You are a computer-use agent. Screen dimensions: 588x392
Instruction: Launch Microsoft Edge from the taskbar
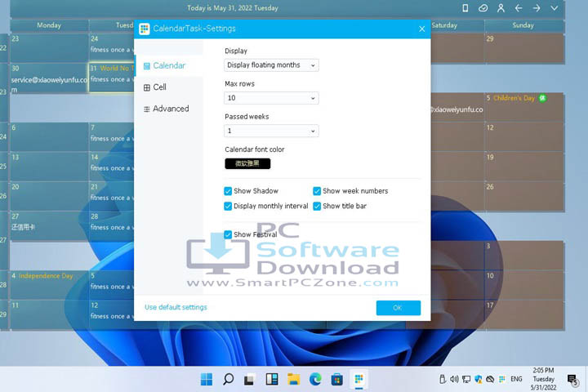click(315, 379)
